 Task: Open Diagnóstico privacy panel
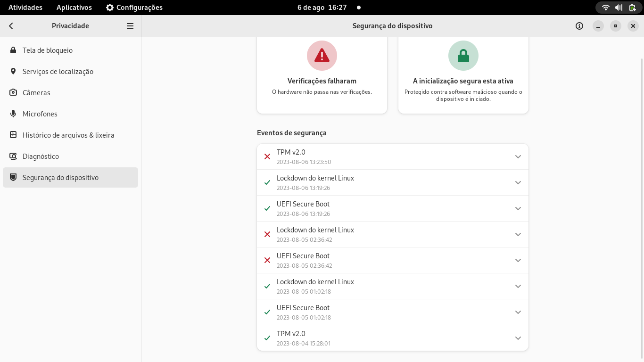click(70, 156)
